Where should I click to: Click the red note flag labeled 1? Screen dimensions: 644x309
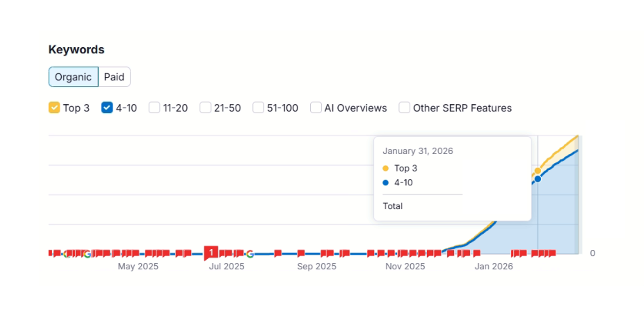coord(211,253)
